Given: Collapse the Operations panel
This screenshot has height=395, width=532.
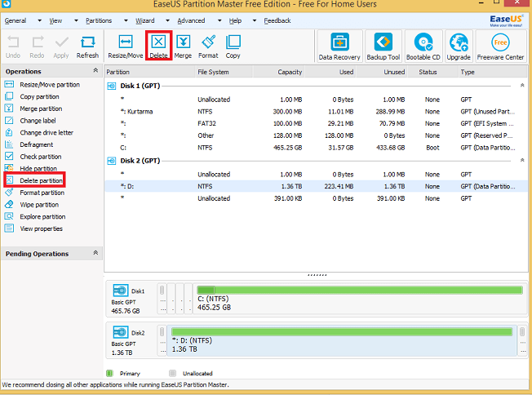Looking at the screenshot, I should pyautogui.click(x=95, y=70).
